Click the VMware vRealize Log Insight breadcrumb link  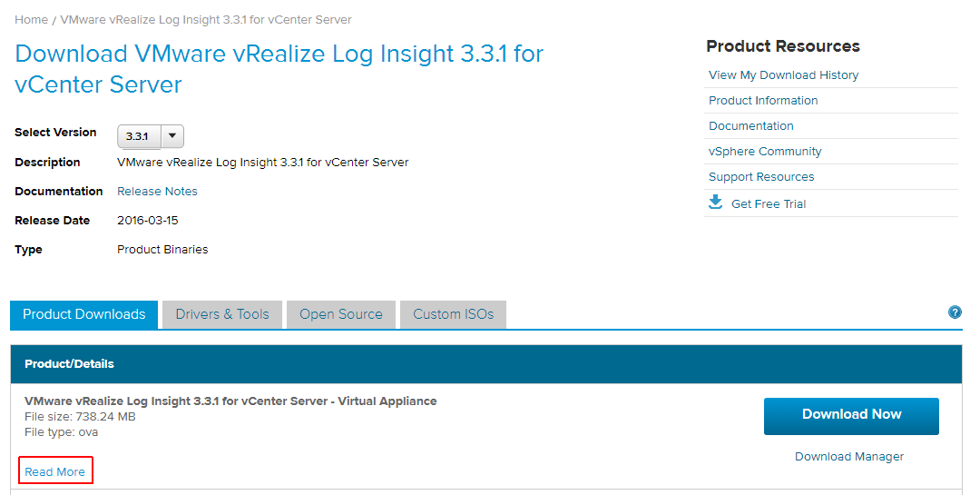(206, 20)
